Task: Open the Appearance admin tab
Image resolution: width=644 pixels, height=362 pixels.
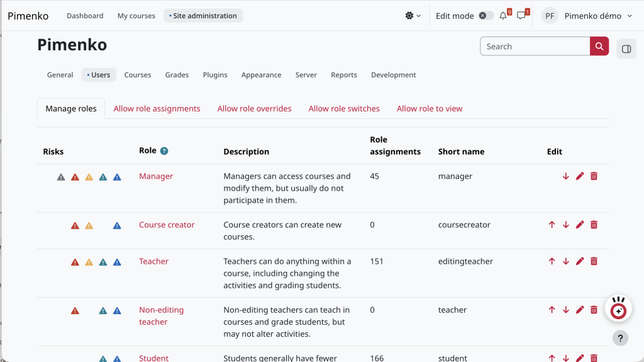Action: (x=261, y=75)
